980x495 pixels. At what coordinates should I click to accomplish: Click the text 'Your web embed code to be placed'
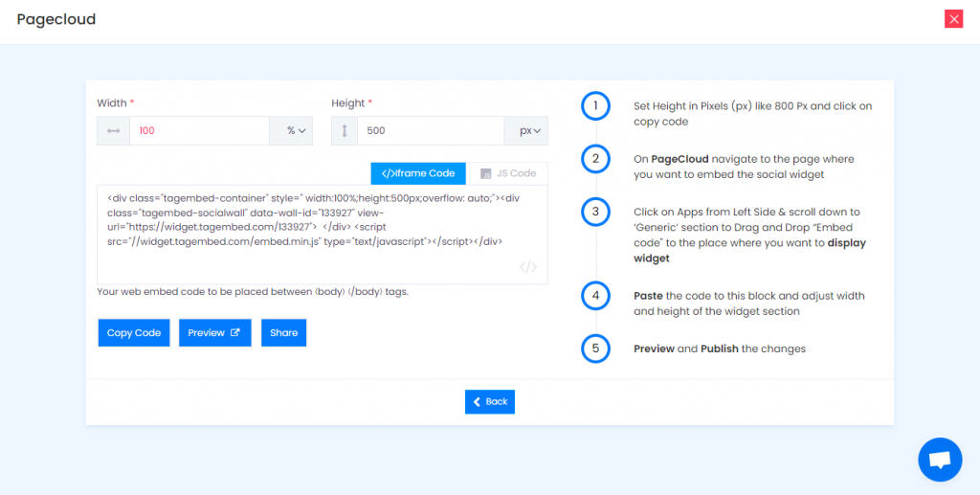[253, 292]
